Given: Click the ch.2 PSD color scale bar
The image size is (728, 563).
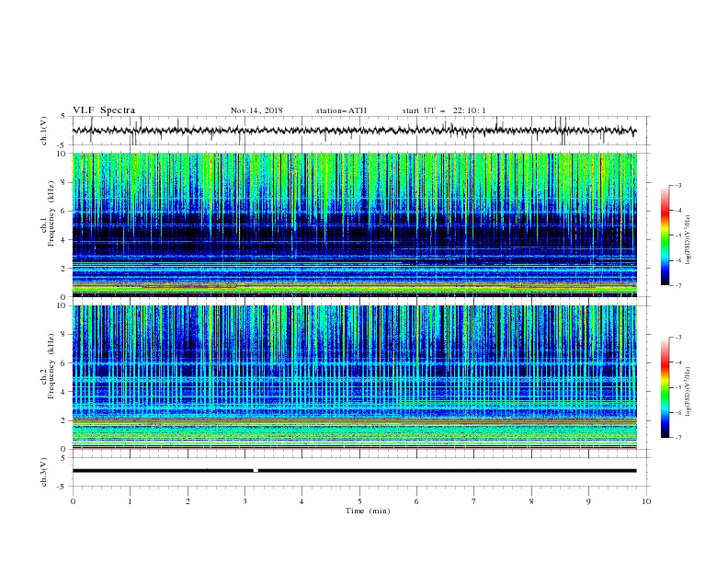Looking at the screenshot, I should click(x=665, y=387).
